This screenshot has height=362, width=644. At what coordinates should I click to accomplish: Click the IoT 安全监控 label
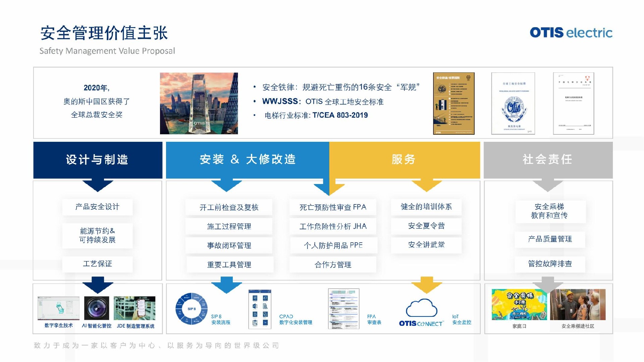(462, 319)
